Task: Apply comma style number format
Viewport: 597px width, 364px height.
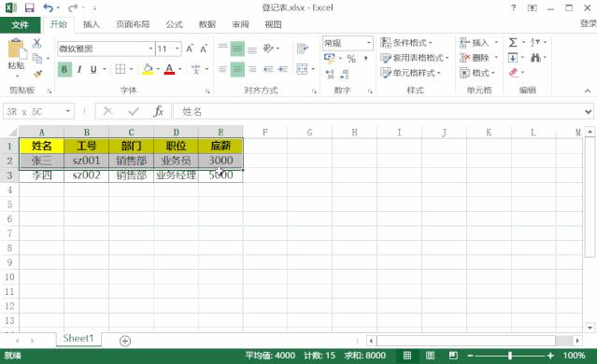Action: coord(365,59)
